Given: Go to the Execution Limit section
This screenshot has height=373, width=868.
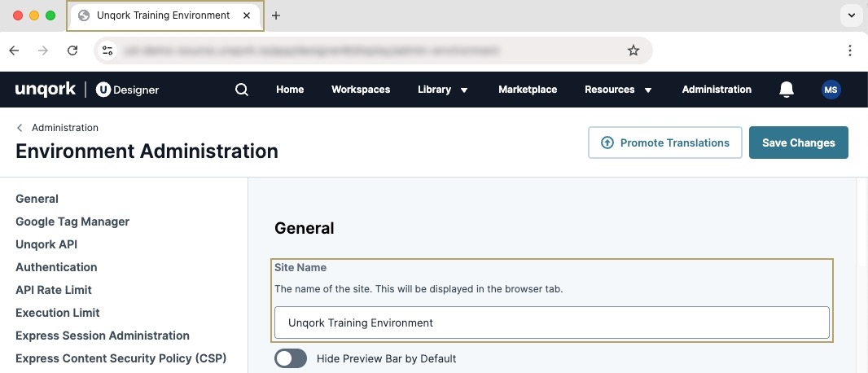Looking at the screenshot, I should coord(58,313).
